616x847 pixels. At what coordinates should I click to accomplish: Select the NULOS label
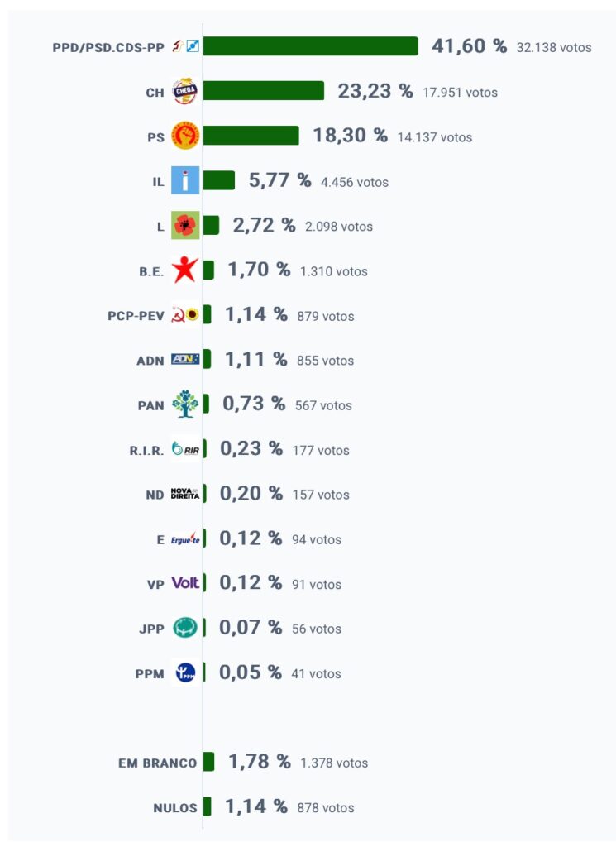click(x=175, y=807)
